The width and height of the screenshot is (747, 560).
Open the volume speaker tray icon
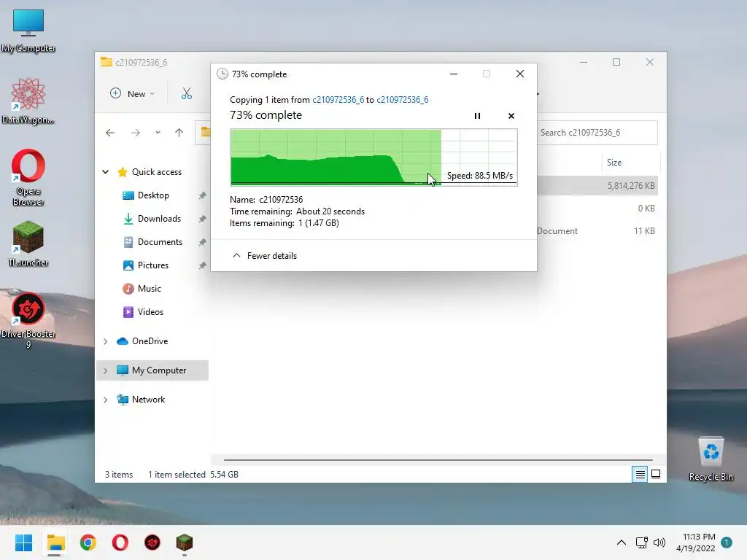coord(659,542)
